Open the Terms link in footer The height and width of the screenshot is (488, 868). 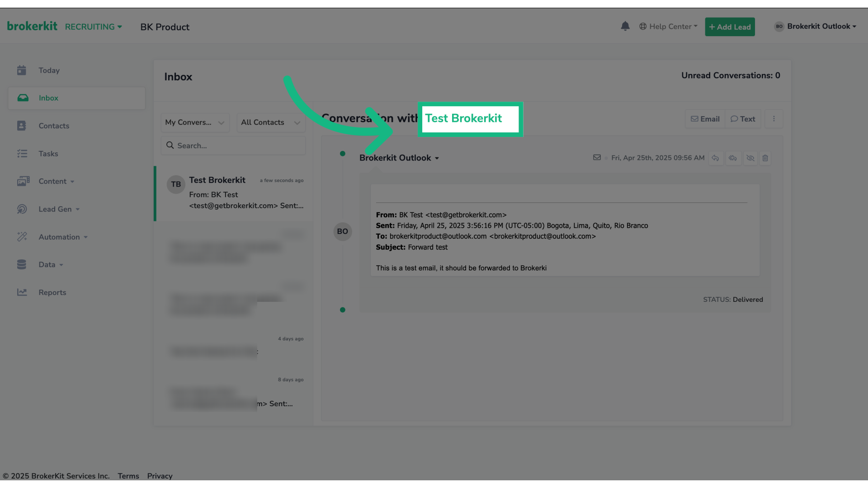pos(128,476)
